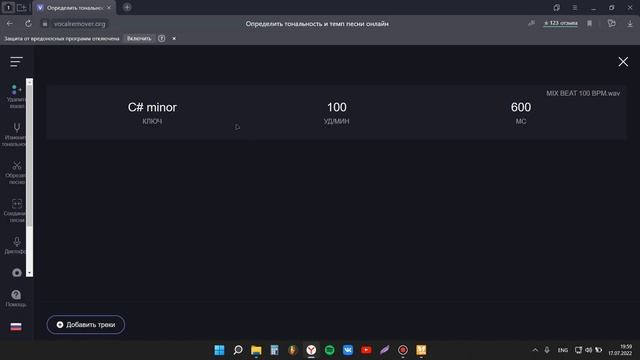This screenshot has height=360, width=640.
Task: Open protection info question icon
Action: click(x=162, y=38)
